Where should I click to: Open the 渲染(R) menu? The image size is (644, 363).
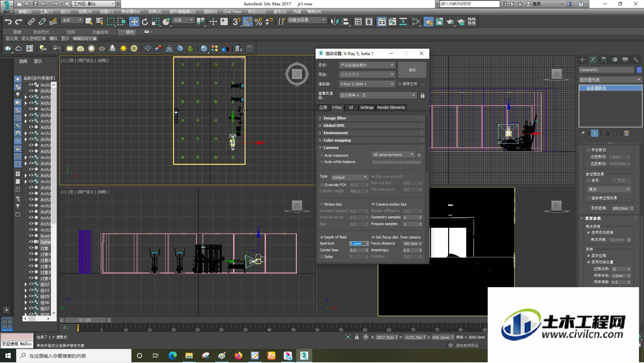pyautogui.click(x=210, y=11)
